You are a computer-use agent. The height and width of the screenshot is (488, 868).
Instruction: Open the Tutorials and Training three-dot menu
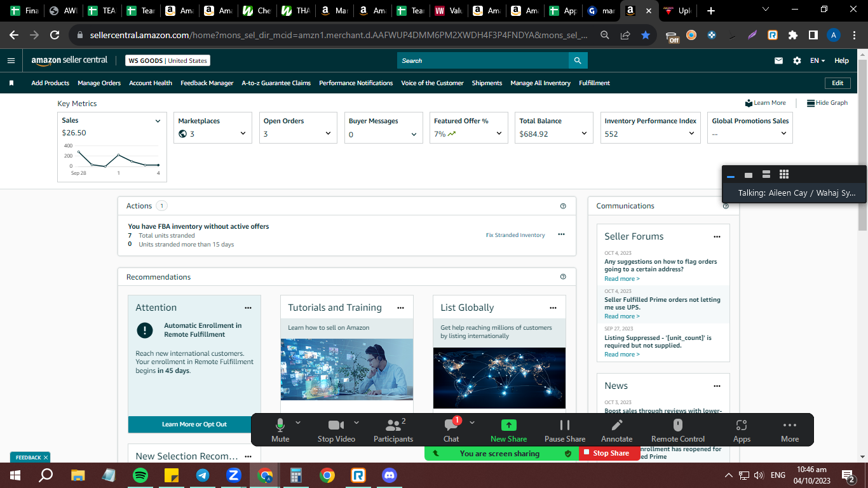[x=400, y=308]
